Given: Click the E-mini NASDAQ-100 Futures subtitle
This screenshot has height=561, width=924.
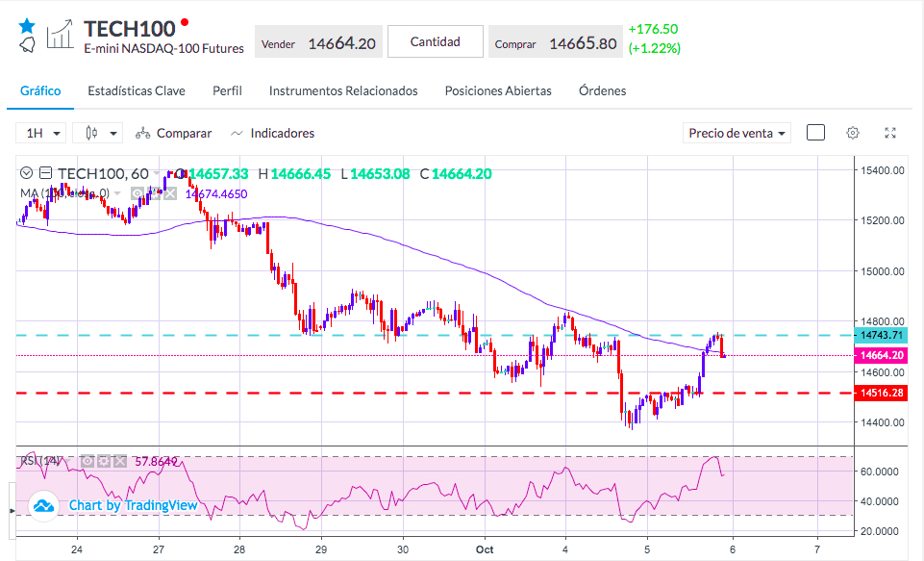Looking at the screenshot, I should click(163, 48).
